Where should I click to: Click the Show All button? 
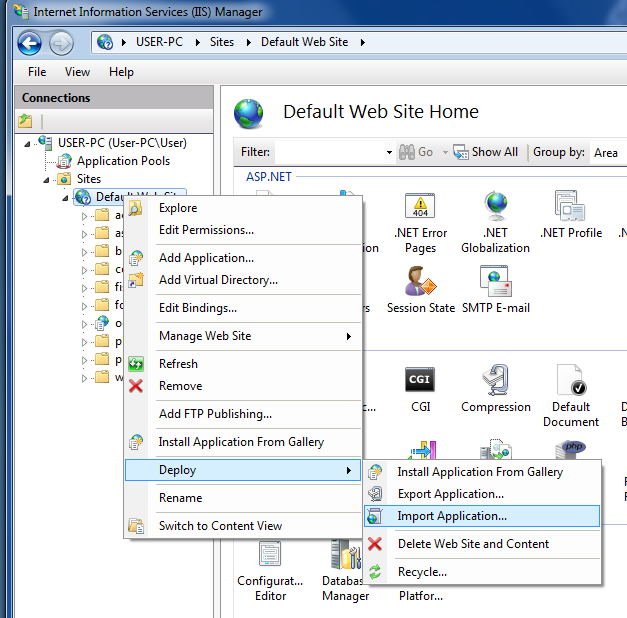click(x=486, y=152)
